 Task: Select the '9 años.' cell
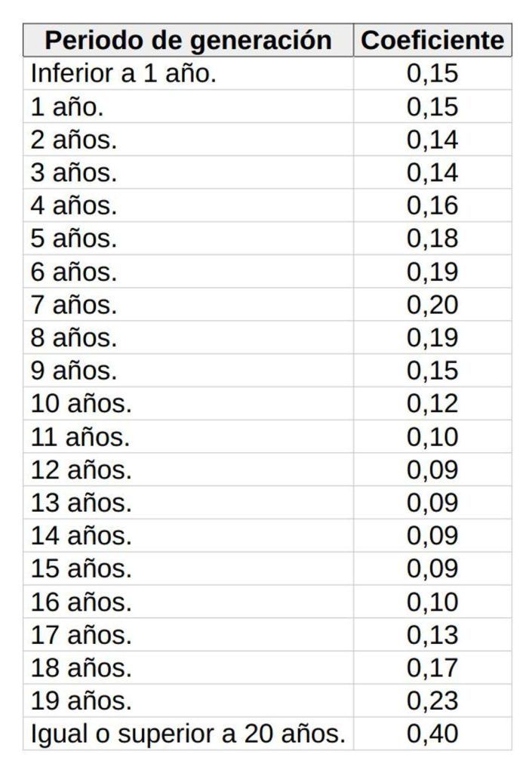[188, 370]
